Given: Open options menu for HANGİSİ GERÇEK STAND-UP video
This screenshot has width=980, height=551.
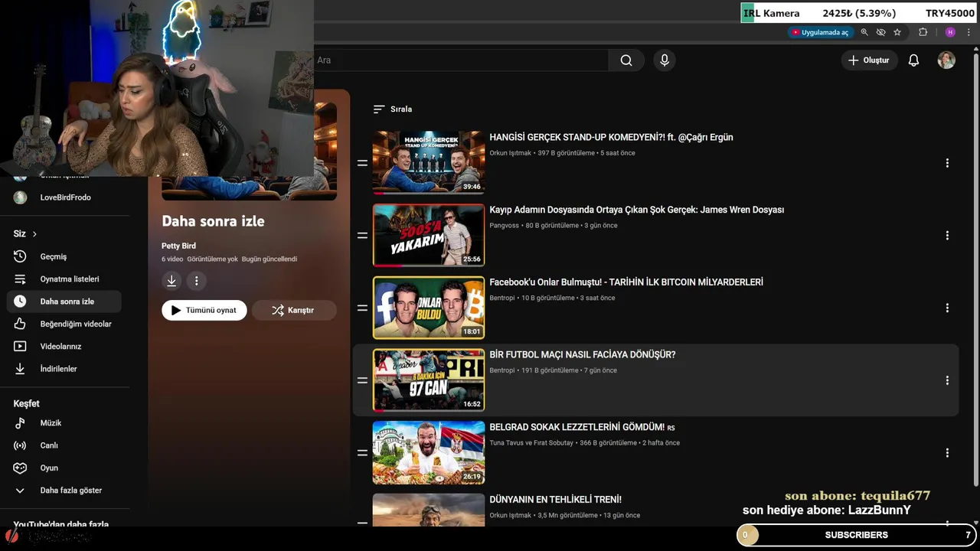Looking at the screenshot, I should [947, 163].
